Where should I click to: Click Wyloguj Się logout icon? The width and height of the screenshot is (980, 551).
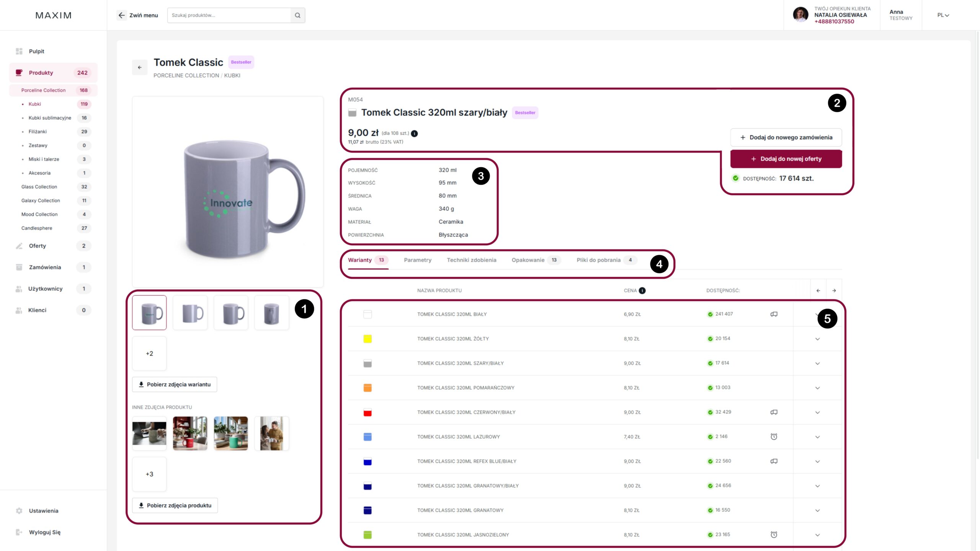[x=19, y=532]
